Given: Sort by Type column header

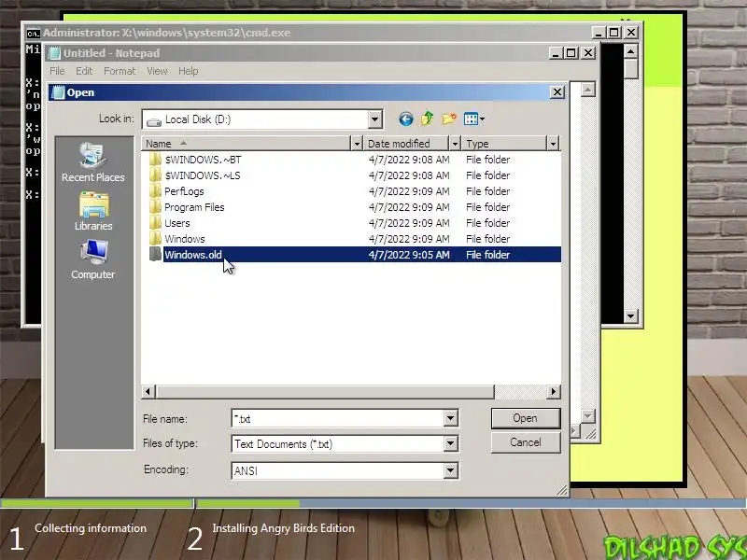Looking at the screenshot, I should [504, 144].
